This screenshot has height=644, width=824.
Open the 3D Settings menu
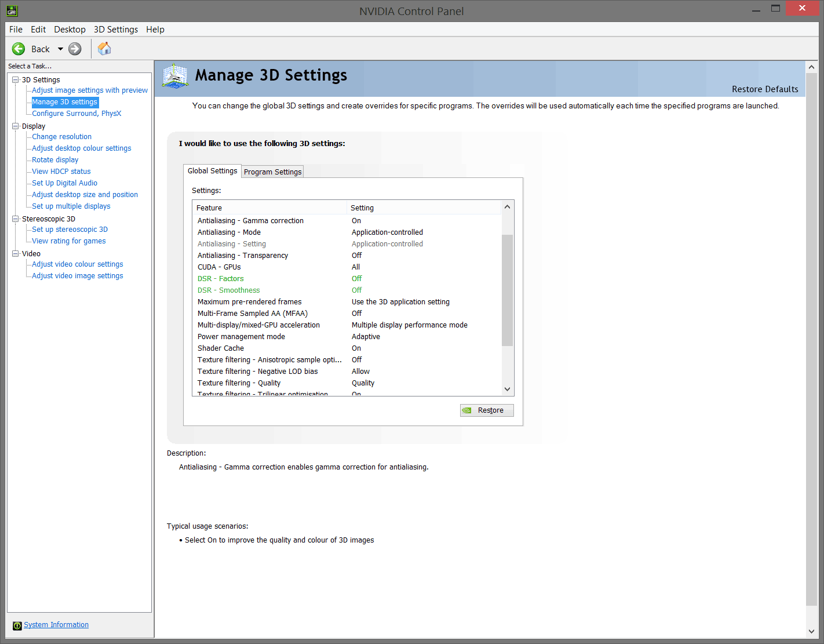(116, 30)
